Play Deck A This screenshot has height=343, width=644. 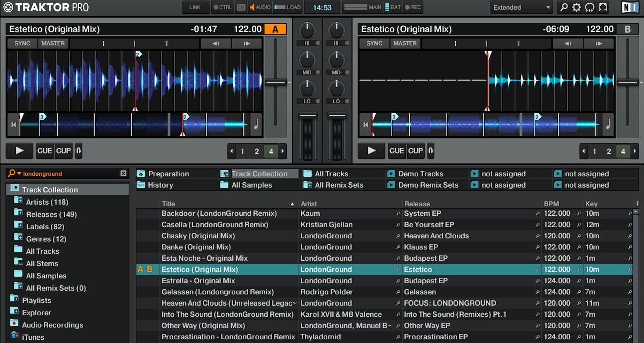(20, 151)
